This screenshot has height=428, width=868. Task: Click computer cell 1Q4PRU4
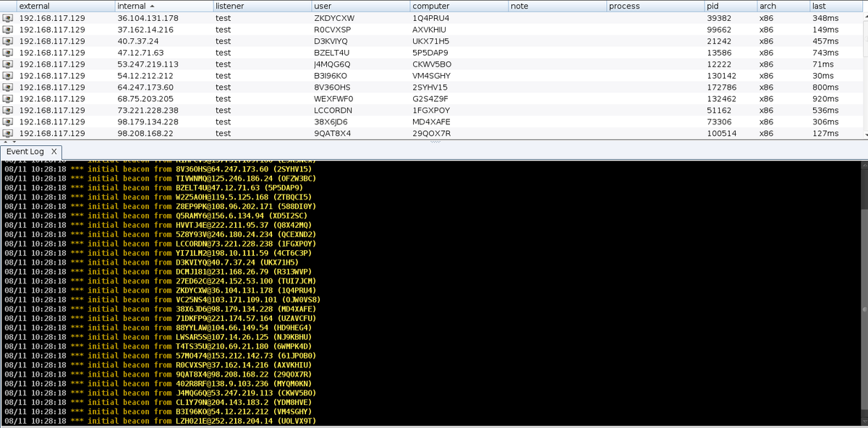(430, 18)
